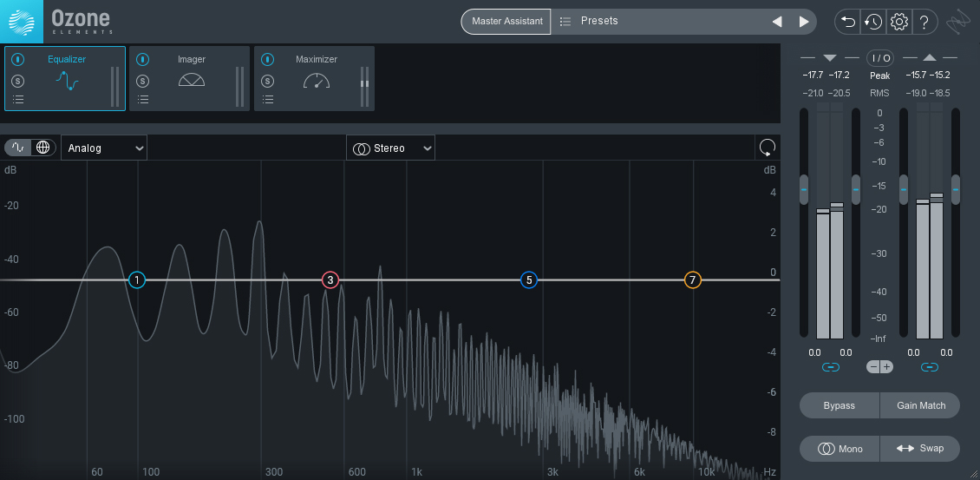Open the Maximizer module preset list icon

pyautogui.click(x=268, y=100)
